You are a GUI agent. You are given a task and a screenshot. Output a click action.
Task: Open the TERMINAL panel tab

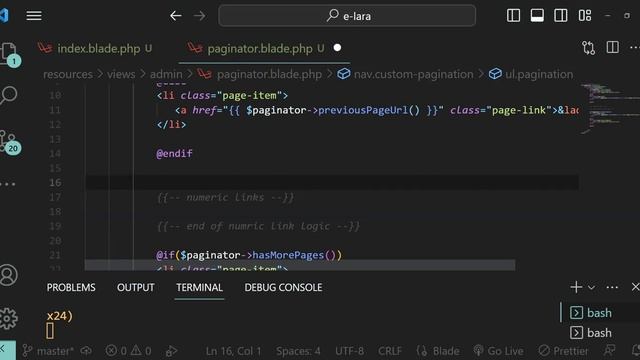tap(199, 288)
